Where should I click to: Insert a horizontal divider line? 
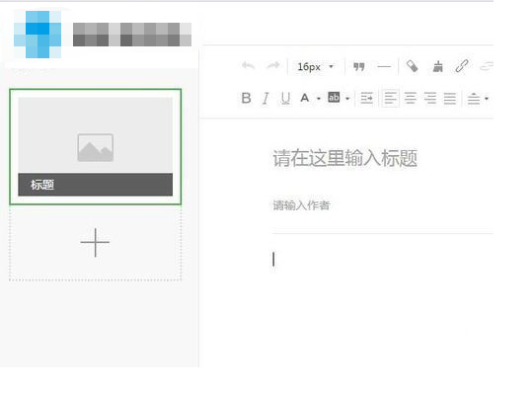tap(384, 66)
